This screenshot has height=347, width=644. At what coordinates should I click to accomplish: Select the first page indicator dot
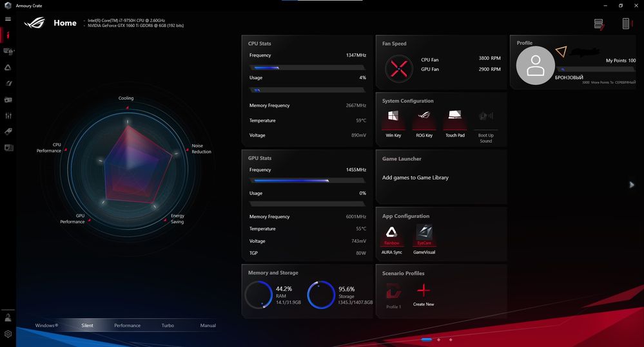pyautogui.click(x=427, y=340)
